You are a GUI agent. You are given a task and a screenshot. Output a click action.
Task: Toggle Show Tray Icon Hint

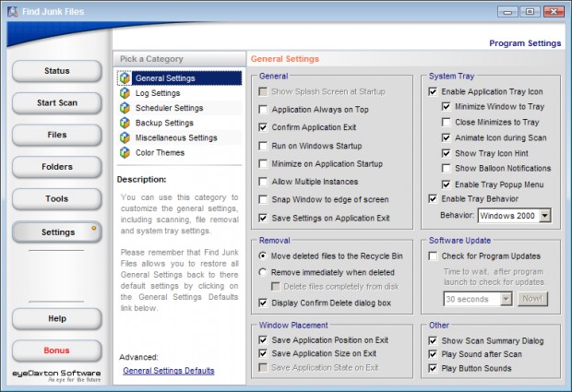coord(447,153)
